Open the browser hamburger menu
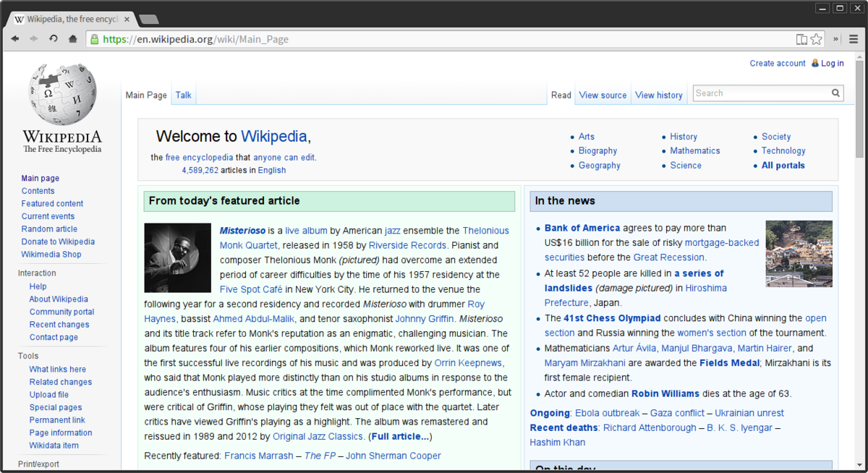868x473 pixels. click(x=854, y=39)
